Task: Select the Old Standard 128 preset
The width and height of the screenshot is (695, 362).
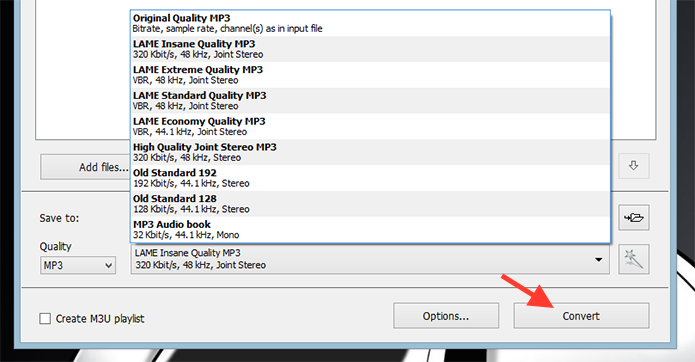Action: pyautogui.click(x=370, y=203)
